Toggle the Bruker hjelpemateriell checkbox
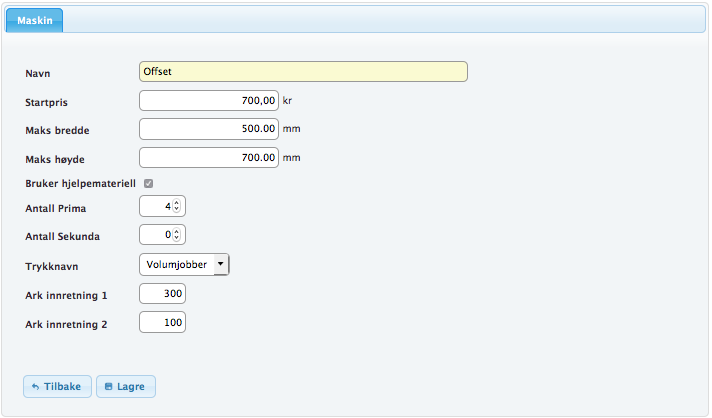 [x=149, y=183]
